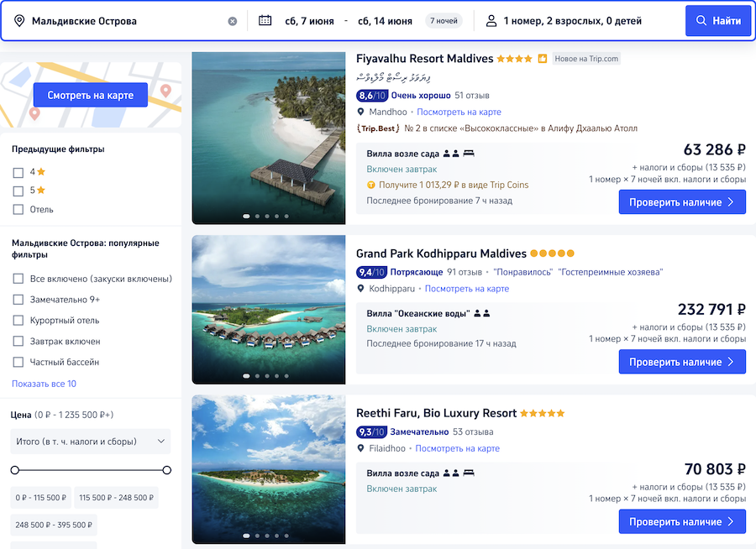This screenshot has width=756, height=549.
Task: Open 'Посмотреть на карте' link for Kodhipparu
Action: click(x=466, y=289)
